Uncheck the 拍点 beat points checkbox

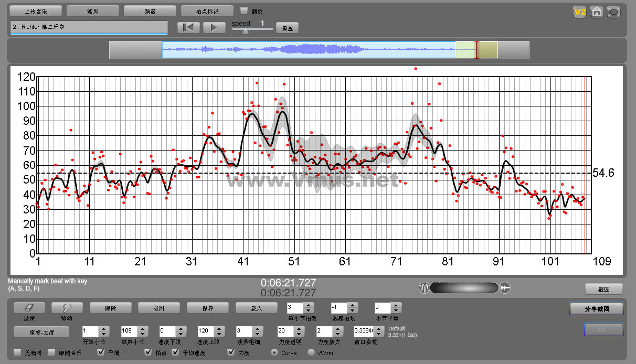pyautogui.click(x=149, y=352)
